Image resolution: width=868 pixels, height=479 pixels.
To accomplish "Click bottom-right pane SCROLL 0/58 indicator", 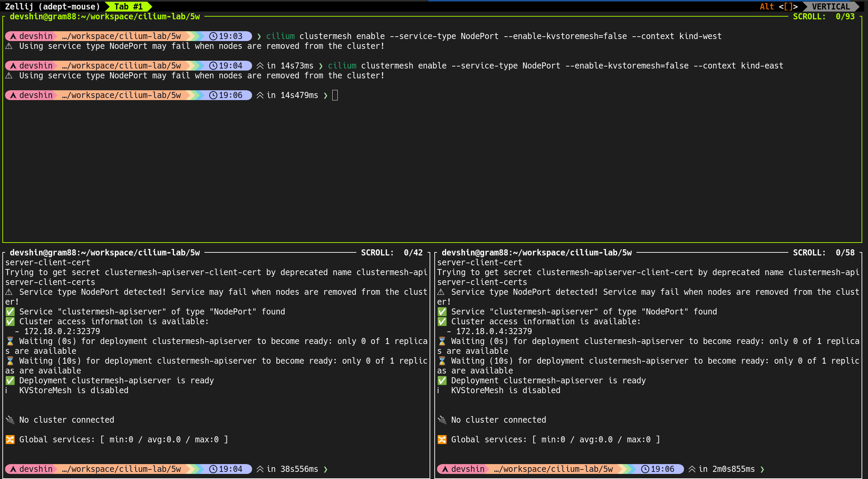I will point(824,253).
